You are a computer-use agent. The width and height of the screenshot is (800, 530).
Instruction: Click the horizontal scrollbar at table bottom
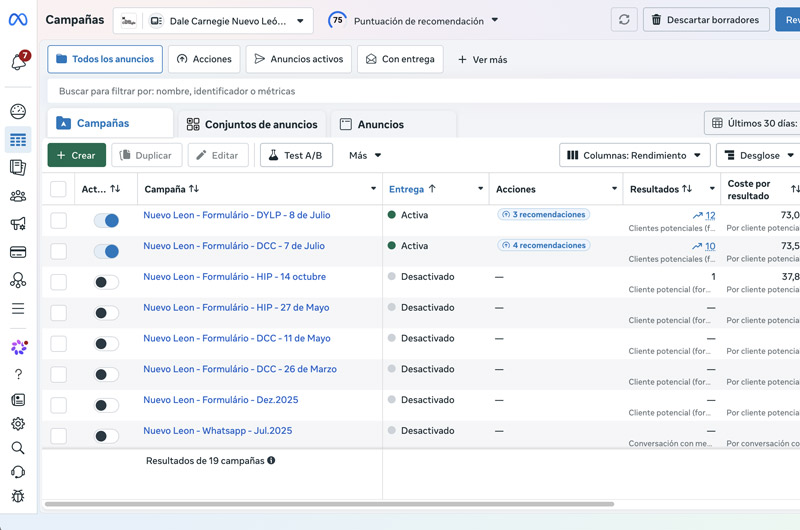coord(329,504)
